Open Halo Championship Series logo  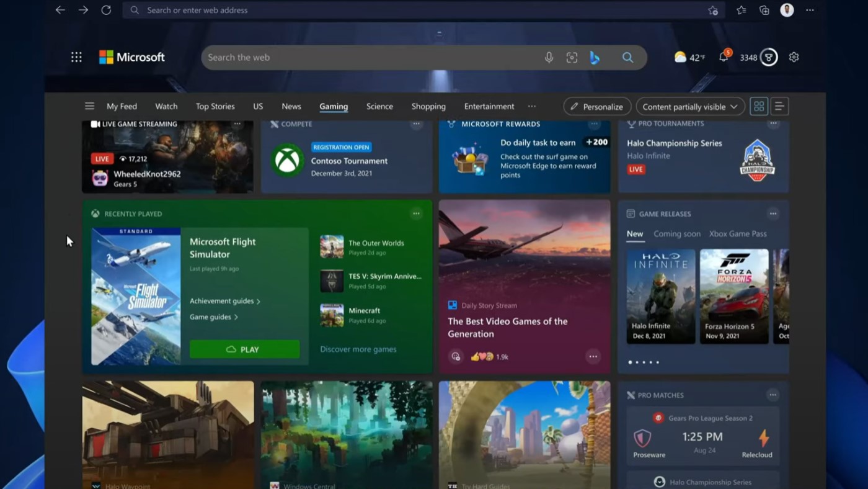757,159
